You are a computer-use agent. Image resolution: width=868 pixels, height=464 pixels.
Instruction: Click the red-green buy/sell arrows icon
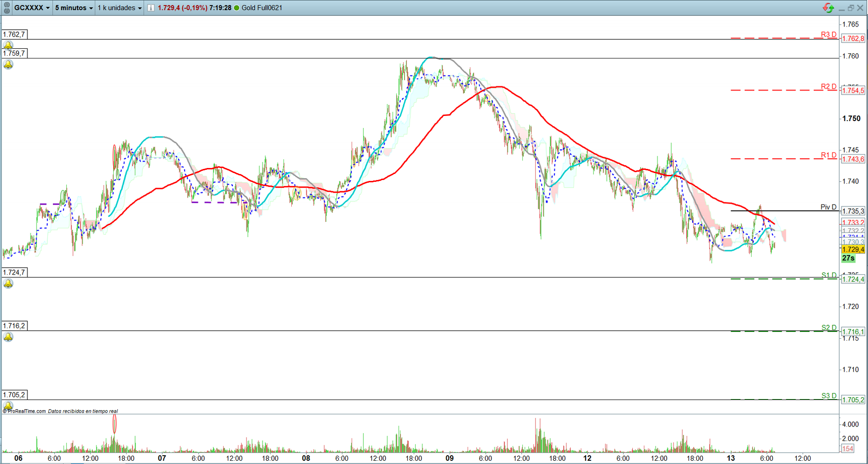coord(828,8)
